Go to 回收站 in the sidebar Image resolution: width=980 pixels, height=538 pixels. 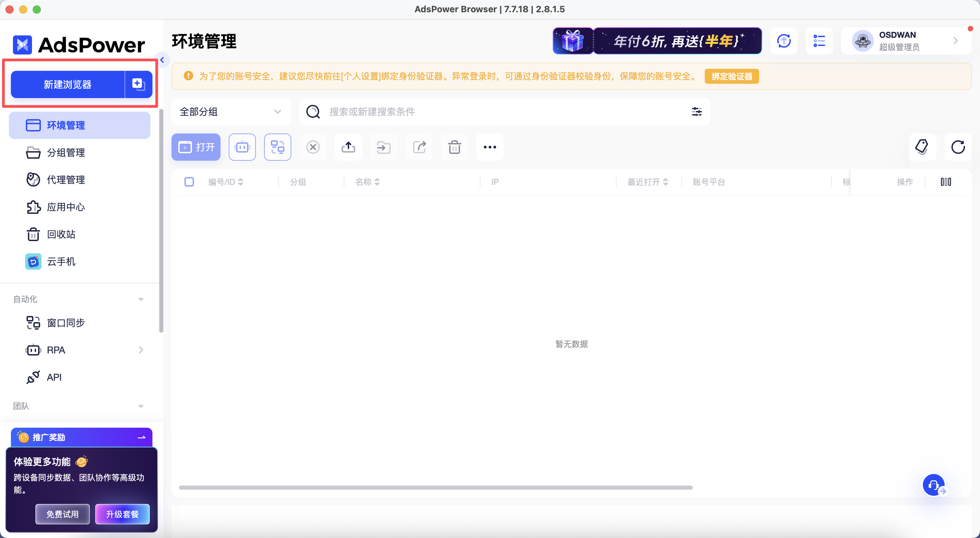coord(61,234)
